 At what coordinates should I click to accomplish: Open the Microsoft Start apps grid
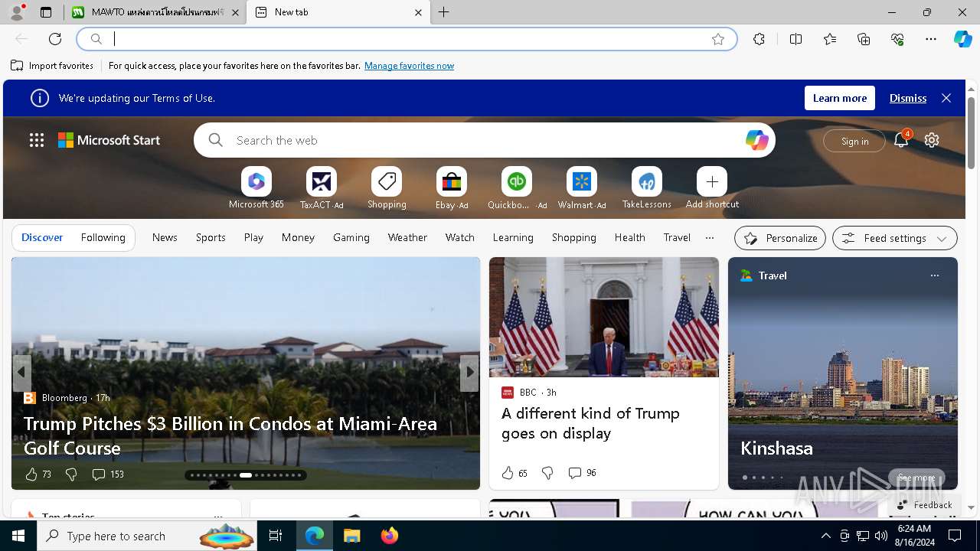click(37, 140)
